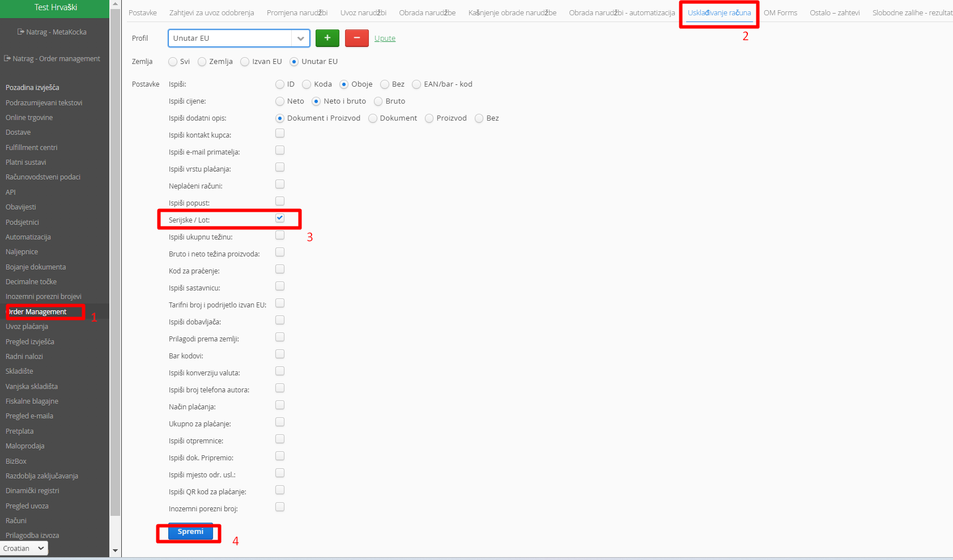Uncheck the Serijske / Lot checkbox
The width and height of the screenshot is (953, 560).
280,218
